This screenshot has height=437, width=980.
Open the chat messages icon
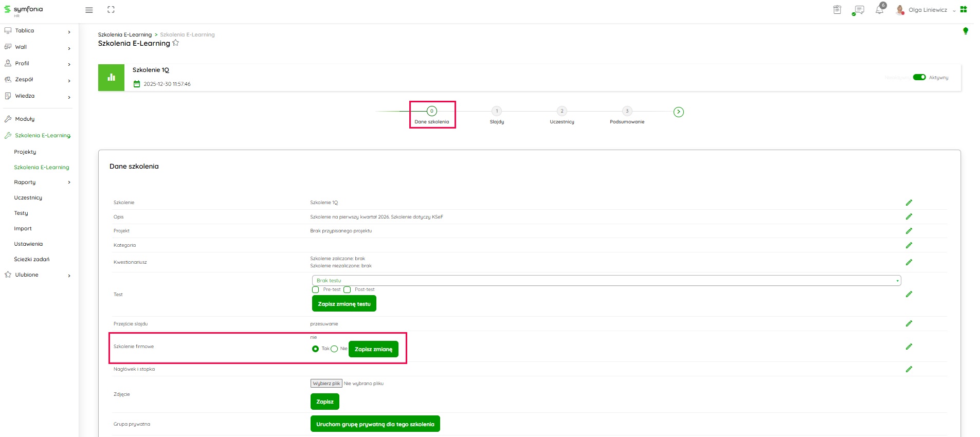858,10
